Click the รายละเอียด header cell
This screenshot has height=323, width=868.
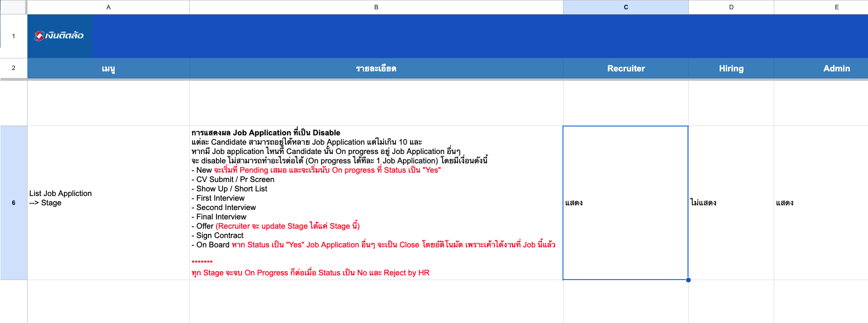coord(376,69)
